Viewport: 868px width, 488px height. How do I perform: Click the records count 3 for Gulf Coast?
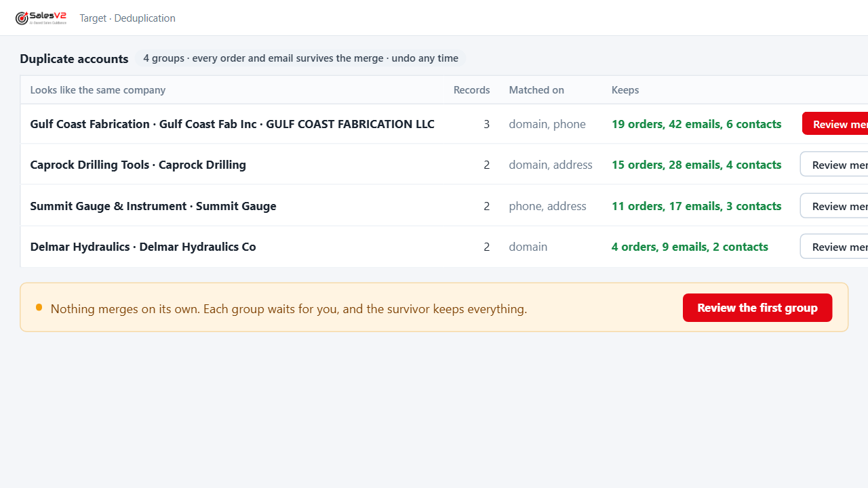pyautogui.click(x=486, y=124)
